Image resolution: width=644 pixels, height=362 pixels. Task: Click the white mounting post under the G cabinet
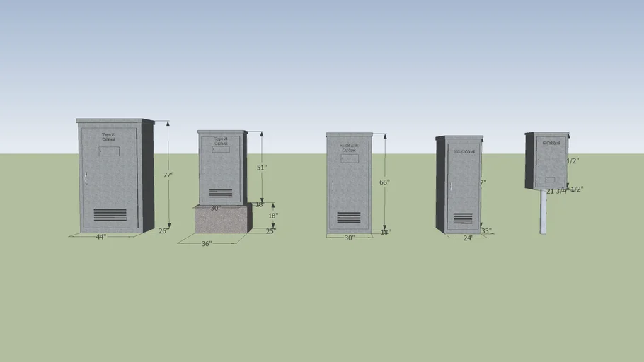543,211
